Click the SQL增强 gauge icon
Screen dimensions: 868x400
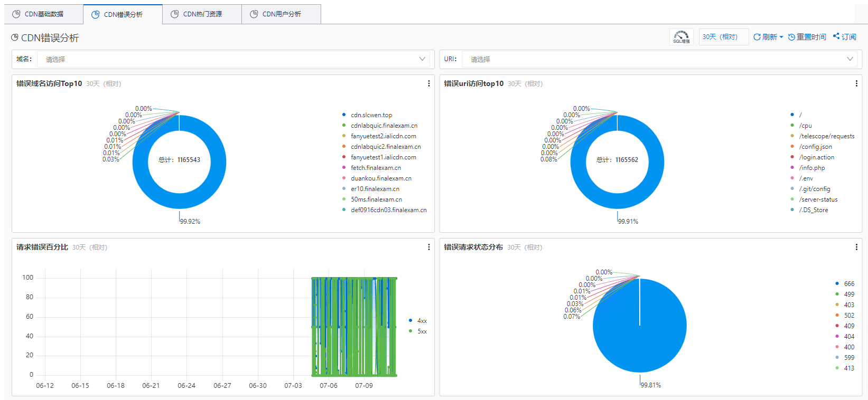(x=682, y=37)
